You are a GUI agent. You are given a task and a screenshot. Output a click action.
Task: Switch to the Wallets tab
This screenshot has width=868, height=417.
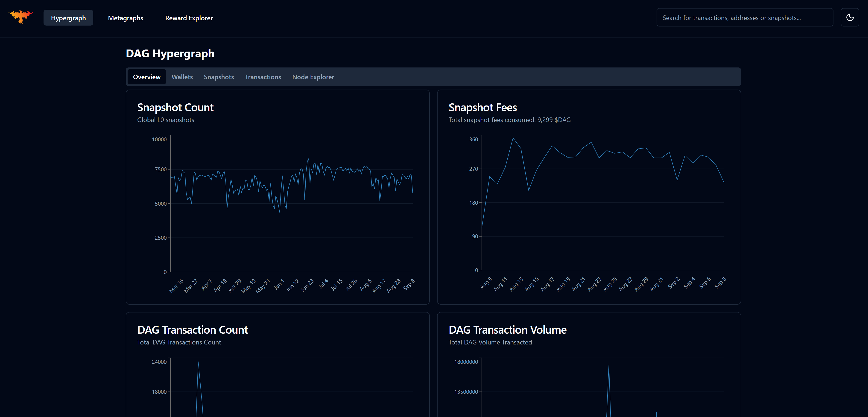[182, 77]
